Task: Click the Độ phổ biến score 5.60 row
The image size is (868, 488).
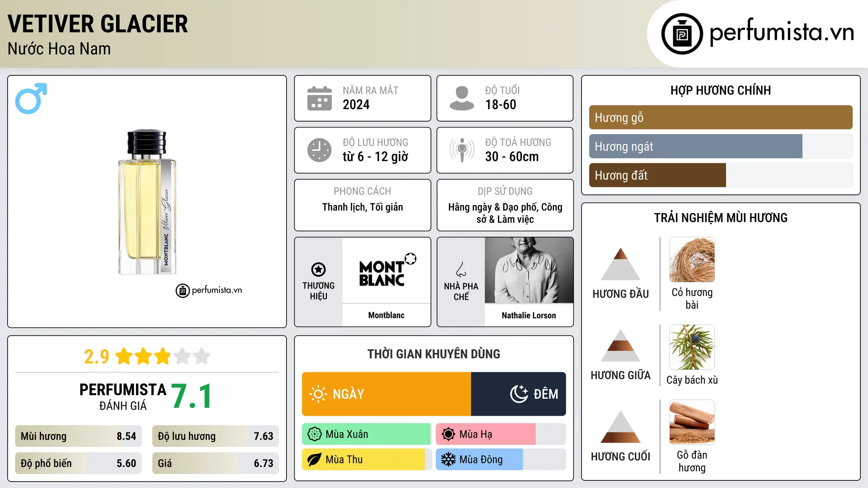Action: click(x=78, y=463)
